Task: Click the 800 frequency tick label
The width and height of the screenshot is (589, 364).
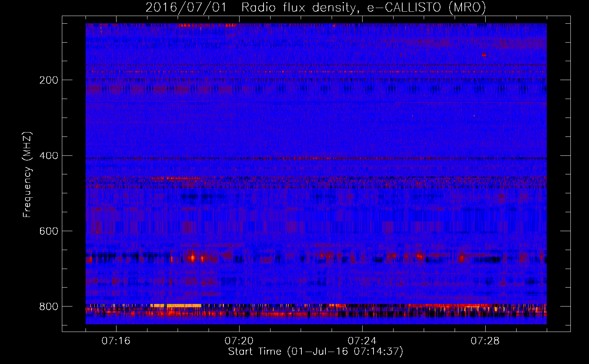Action: click(x=49, y=307)
